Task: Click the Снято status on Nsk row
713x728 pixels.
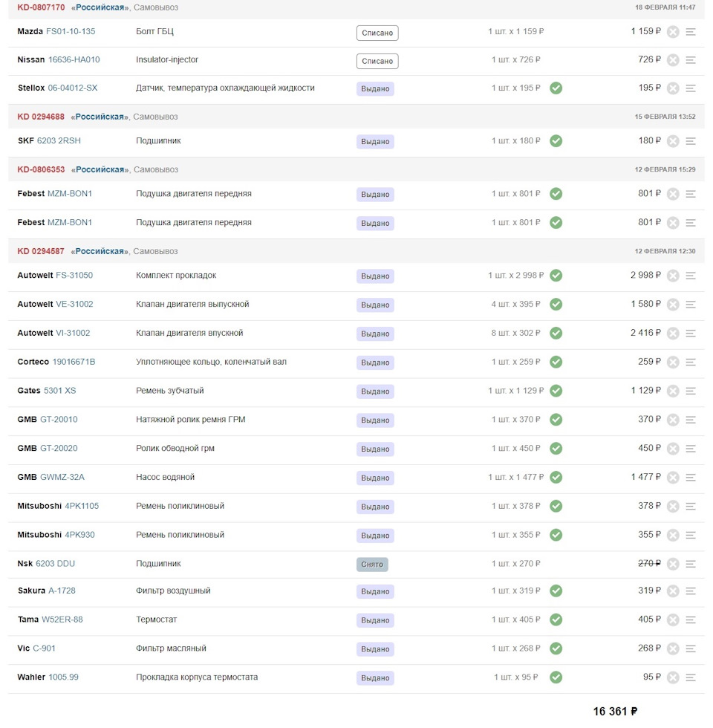Action: pyautogui.click(x=372, y=565)
